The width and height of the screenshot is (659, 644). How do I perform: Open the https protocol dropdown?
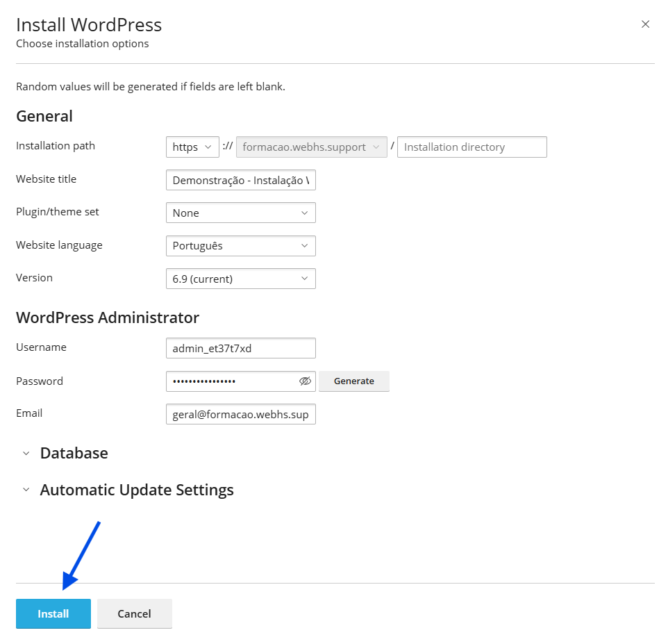pyautogui.click(x=192, y=147)
